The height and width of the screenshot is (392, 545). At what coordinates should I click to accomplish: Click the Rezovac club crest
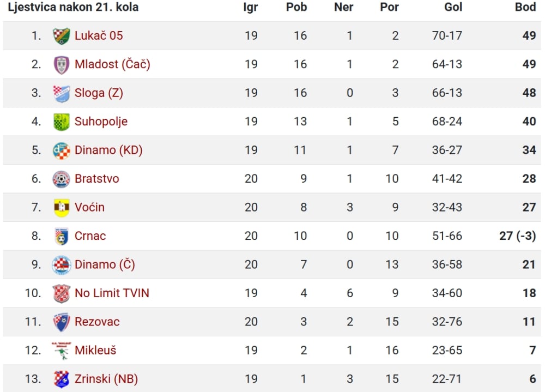62,322
